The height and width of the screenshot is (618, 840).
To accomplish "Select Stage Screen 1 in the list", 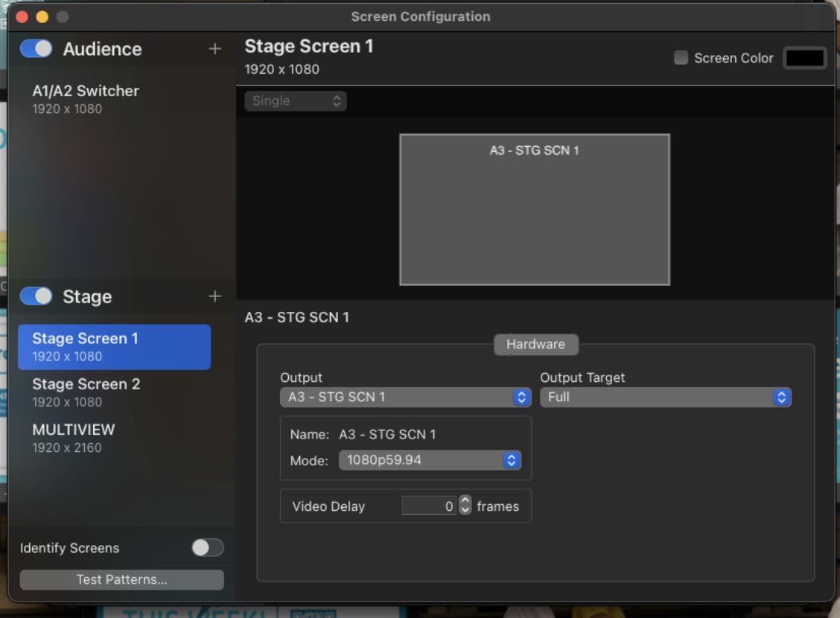I will 115,346.
